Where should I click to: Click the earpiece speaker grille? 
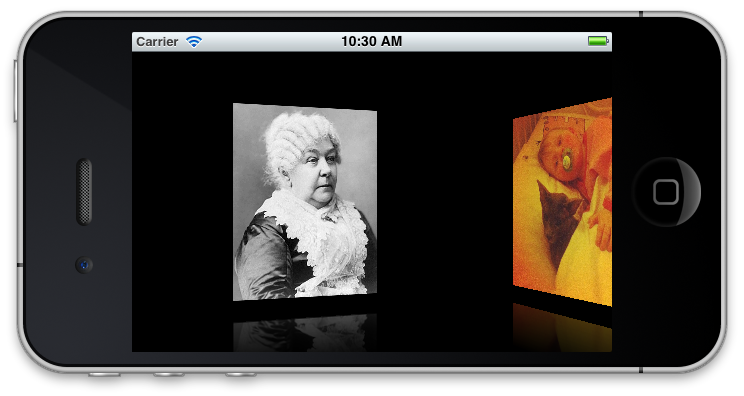(84, 192)
